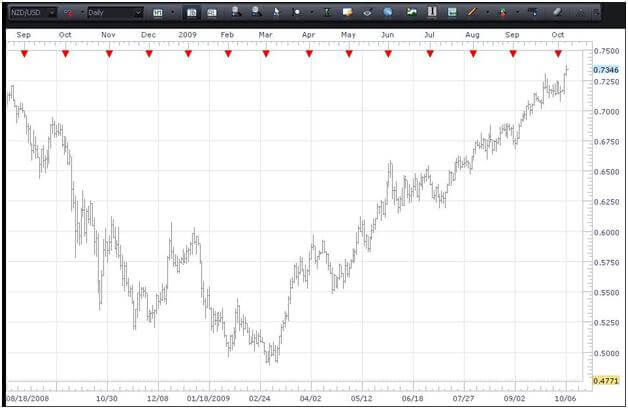Click the 0.7346 current price label
The image size is (628, 409).
point(604,70)
